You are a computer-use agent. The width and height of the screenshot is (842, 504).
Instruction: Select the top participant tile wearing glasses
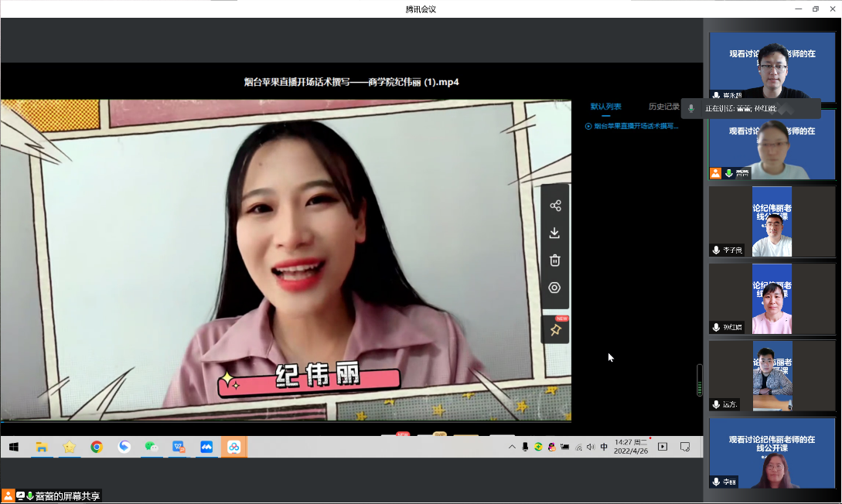click(x=772, y=66)
